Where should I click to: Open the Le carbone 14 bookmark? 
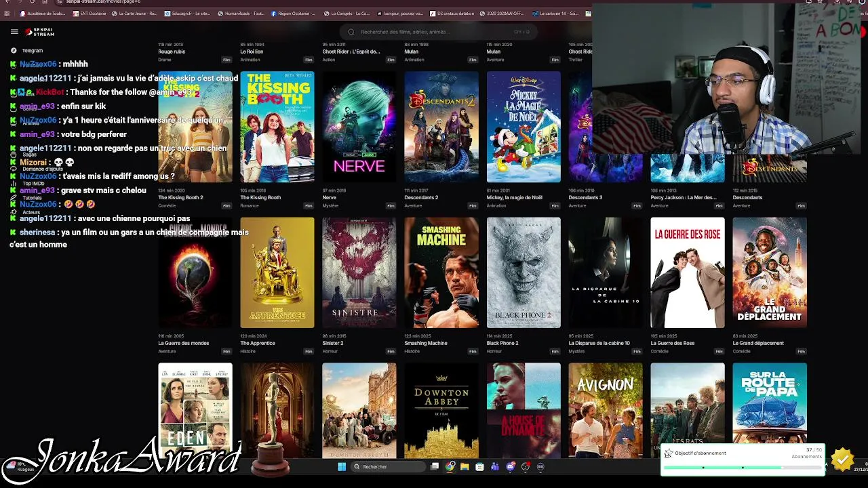555,13
